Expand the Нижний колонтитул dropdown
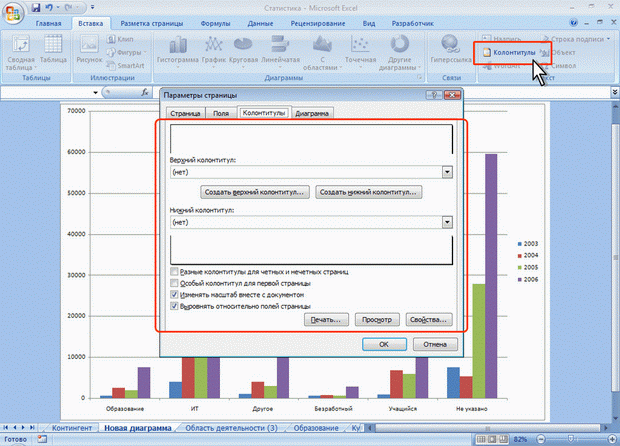This screenshot has width=620, height=446. 447,223
